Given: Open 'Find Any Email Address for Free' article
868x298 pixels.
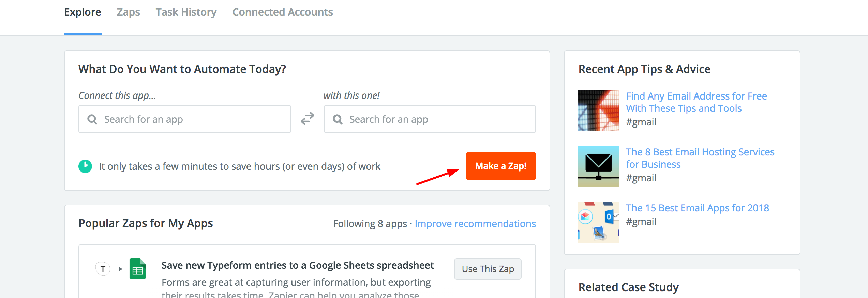Looking at the screenshot, I should tap(696, 102).
